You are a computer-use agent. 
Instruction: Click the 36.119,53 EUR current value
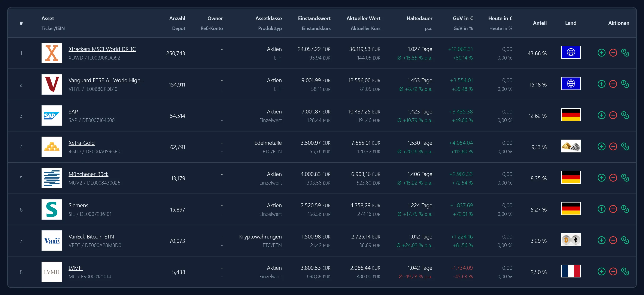(x=365, y=49)
